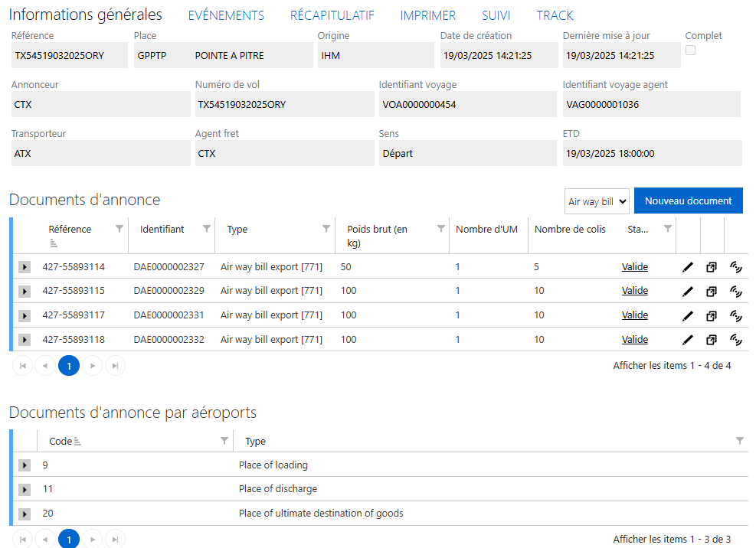Expand row 427-55893114 details

[25, 267]
